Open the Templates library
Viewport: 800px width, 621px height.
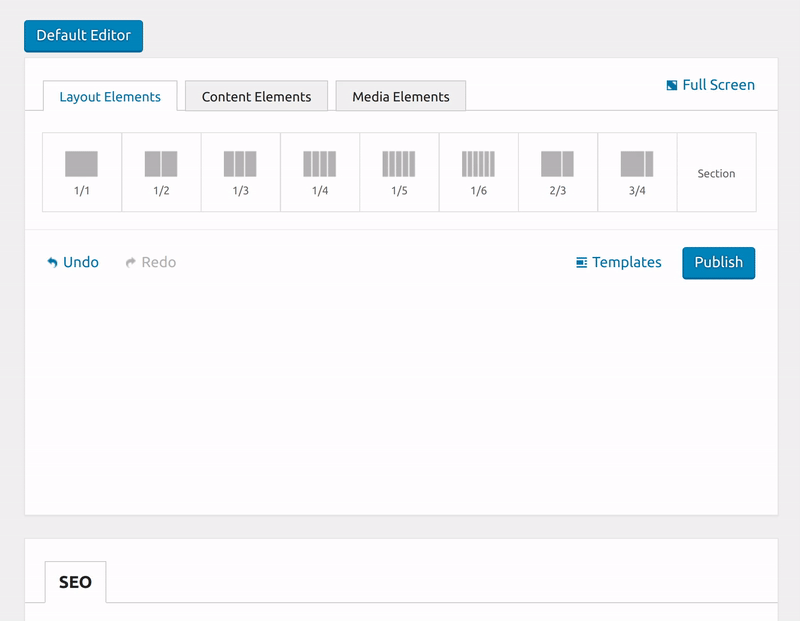[618, 262]
